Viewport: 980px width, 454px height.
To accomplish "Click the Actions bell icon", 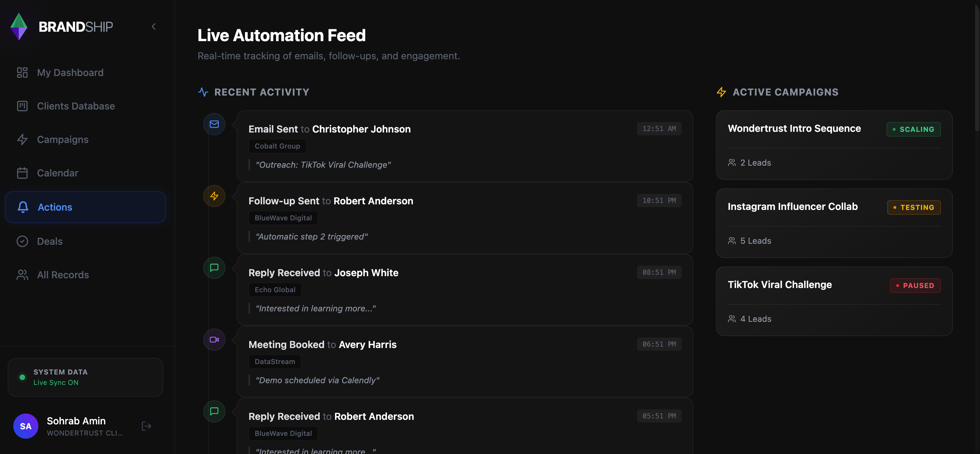I will (x=22, y=207).
